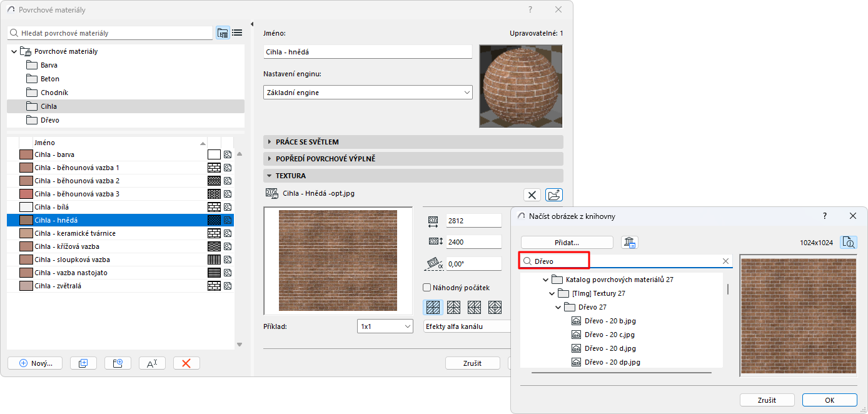This screenshot has height=414, width=868.
Task: Select Dřevo - 20 d.jpg file
Action: 604,348
